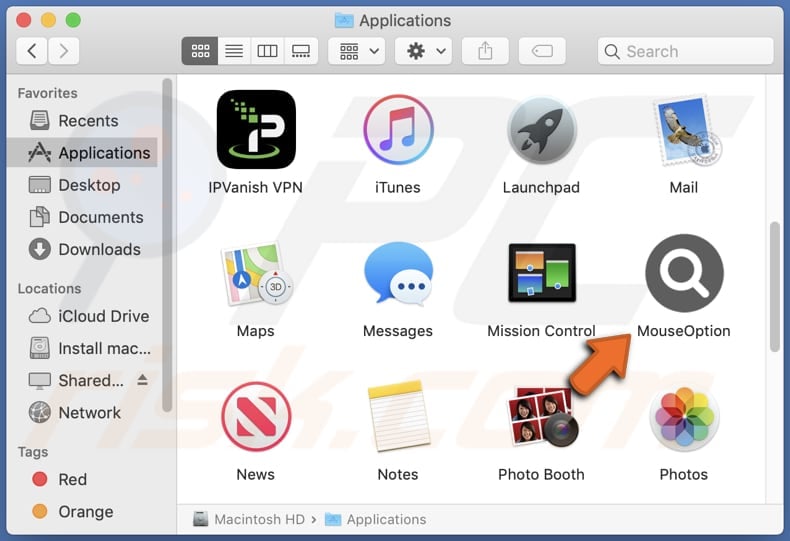
Task: Open the iTunes app icon
Action: 398,130
